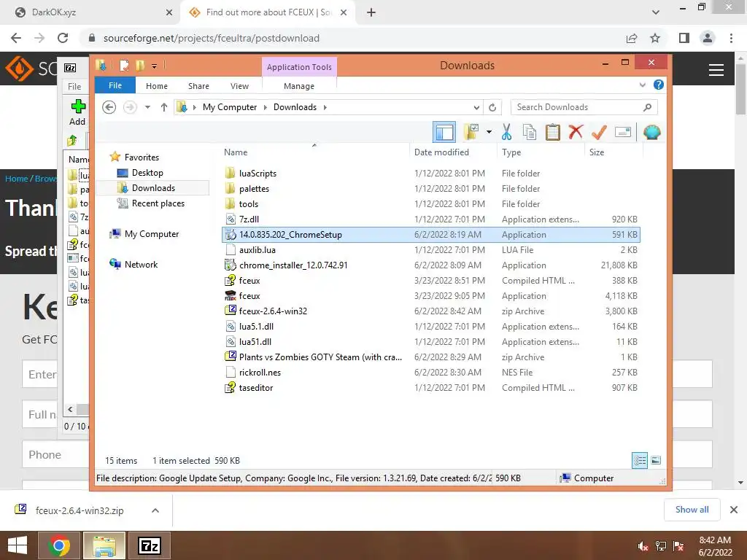Sort files by Type column
Screen dimensions: 747x560
511,152
